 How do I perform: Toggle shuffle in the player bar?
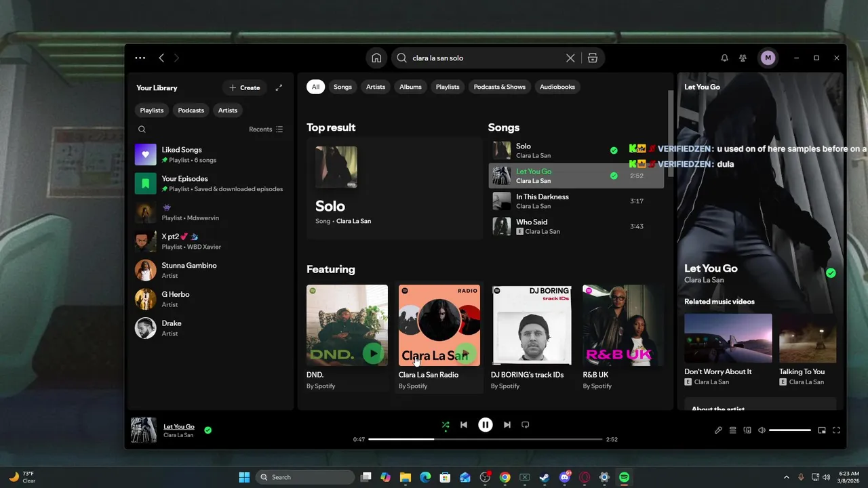(446, 425)
